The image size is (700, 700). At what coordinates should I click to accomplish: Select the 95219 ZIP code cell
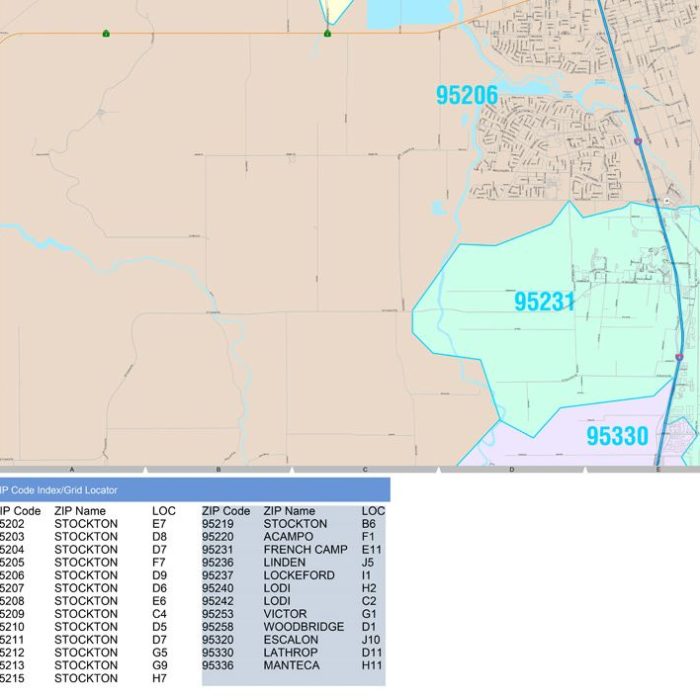coord(218,524)
